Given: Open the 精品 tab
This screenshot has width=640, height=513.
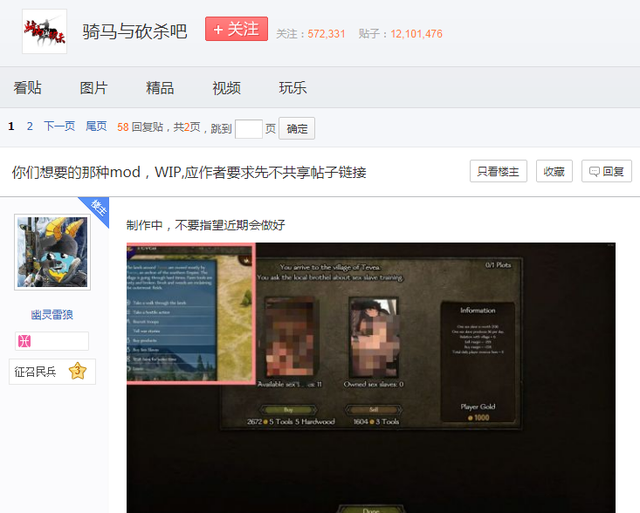Looking at the screenshot, I should coord(160,88).
